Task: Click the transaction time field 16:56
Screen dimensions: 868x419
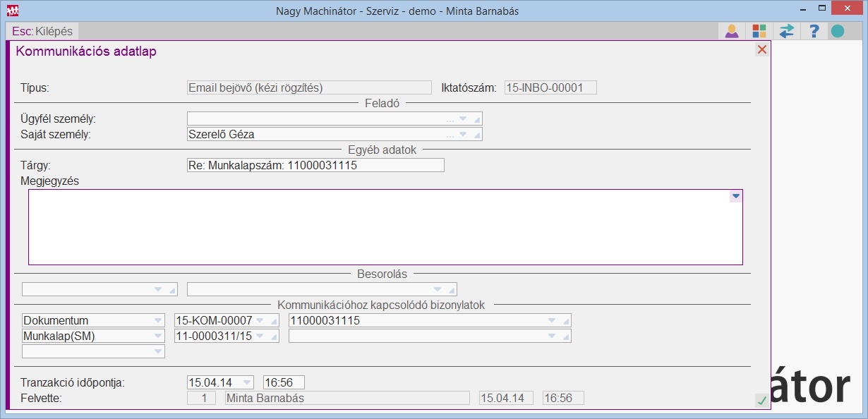Action: tap(284, 382)
